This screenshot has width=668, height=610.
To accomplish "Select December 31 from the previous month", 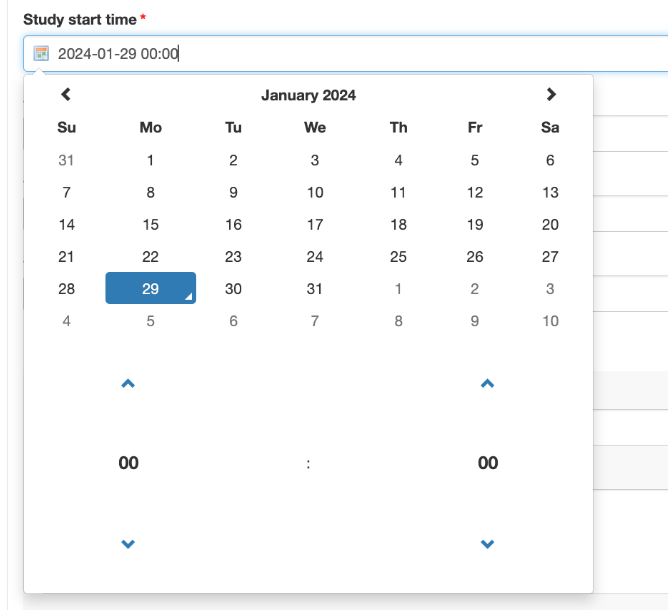I will point(66,160).
